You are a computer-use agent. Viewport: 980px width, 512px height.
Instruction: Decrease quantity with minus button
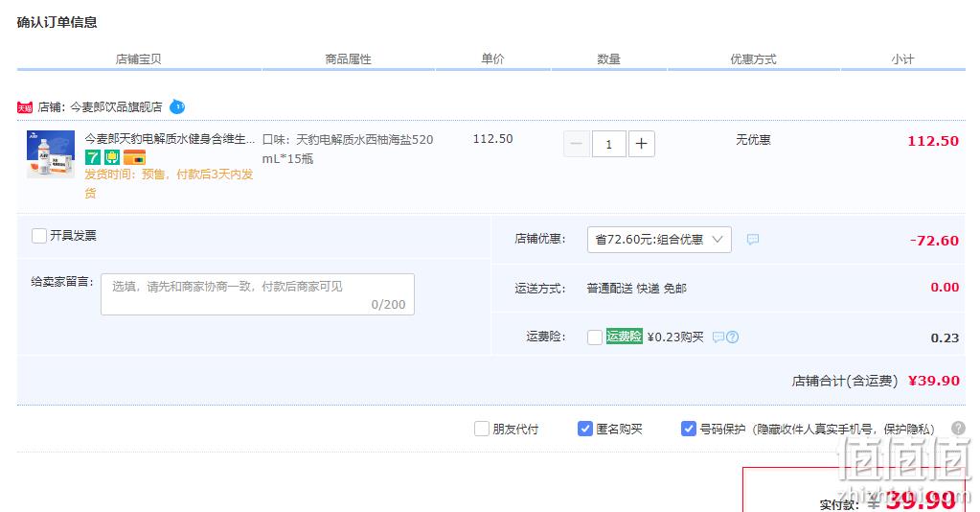click(x=577, y=144)
